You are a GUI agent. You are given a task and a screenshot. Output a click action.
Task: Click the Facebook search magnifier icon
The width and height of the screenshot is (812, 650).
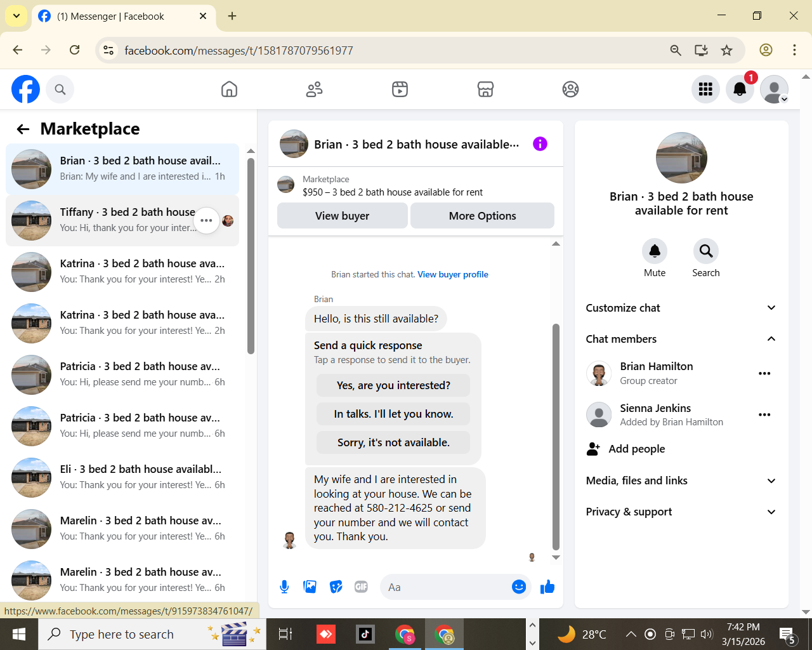(x=60, y=90)
